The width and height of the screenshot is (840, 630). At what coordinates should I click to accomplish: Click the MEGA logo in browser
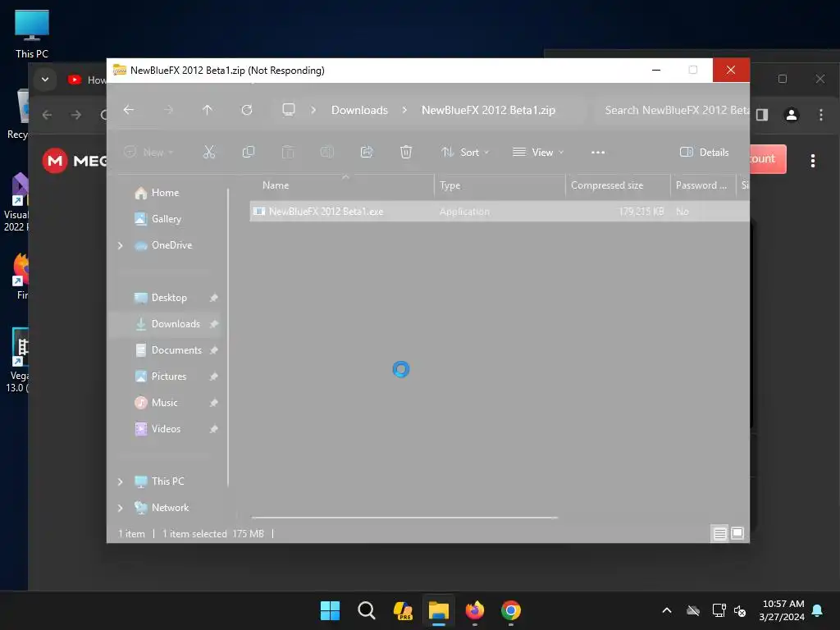click(x=75, y=161)
